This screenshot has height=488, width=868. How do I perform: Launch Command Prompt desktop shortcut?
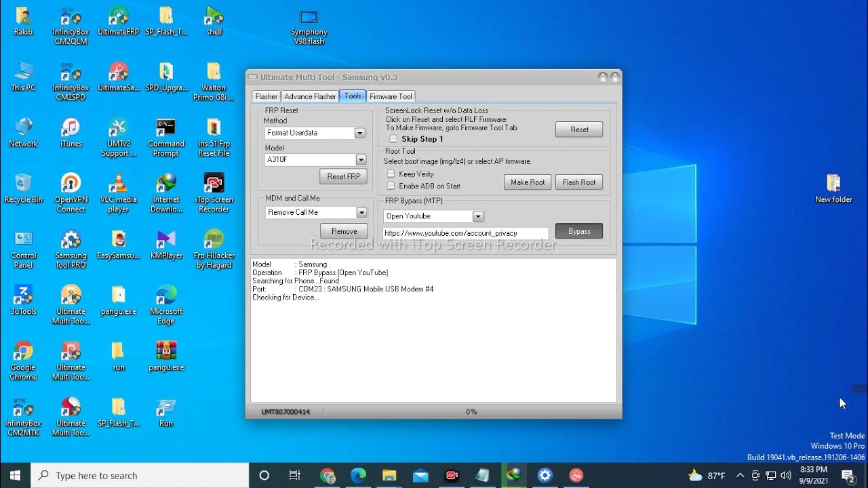(x=166, y=138)
